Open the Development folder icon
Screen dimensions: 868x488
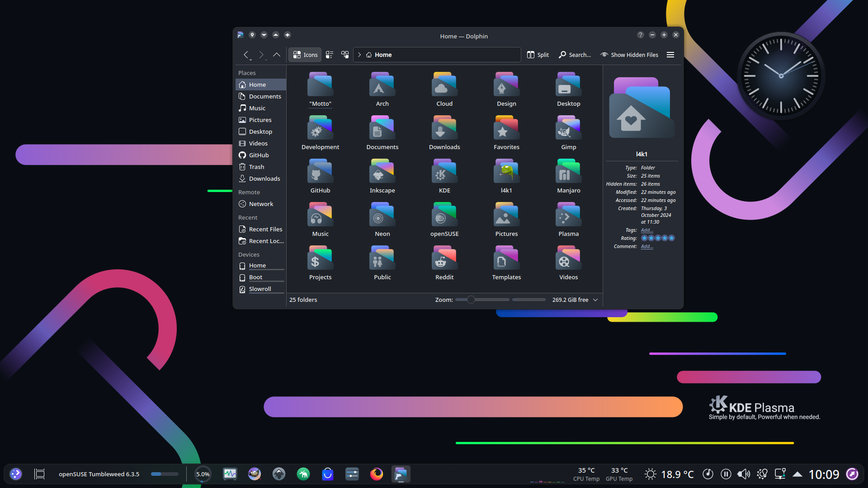click(320, 127)
